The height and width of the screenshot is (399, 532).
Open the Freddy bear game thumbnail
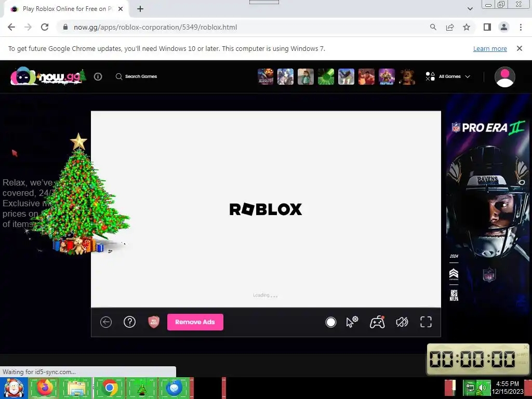pyautogui.click(x=407, y=76)
